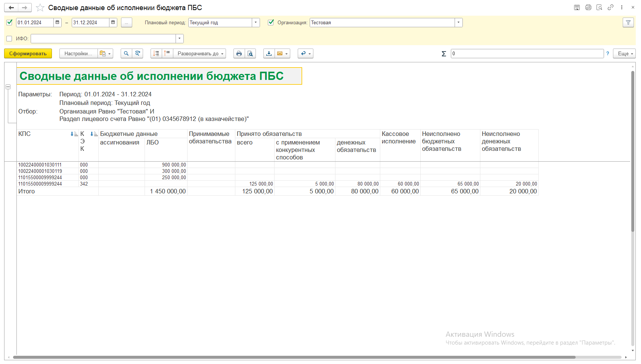This screenshot has height=364, width=641.
Task: Expand all groups in report
Action: coord(167,53)
